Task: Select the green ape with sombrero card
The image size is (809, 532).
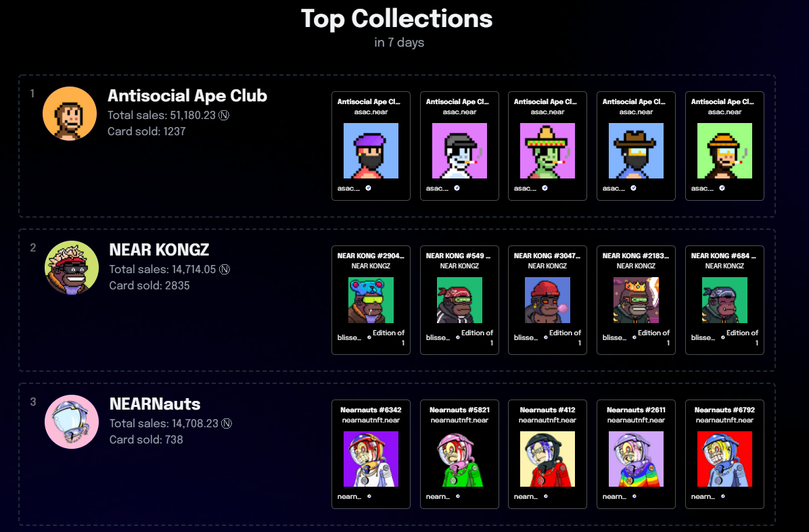Action: point(547,146)
